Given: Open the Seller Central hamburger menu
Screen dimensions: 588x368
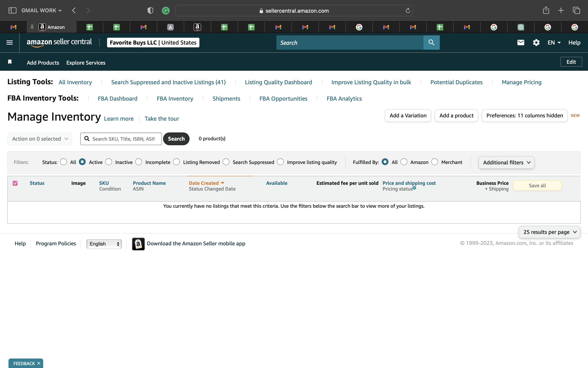Looking at the screenshot, I should point(9,43).
